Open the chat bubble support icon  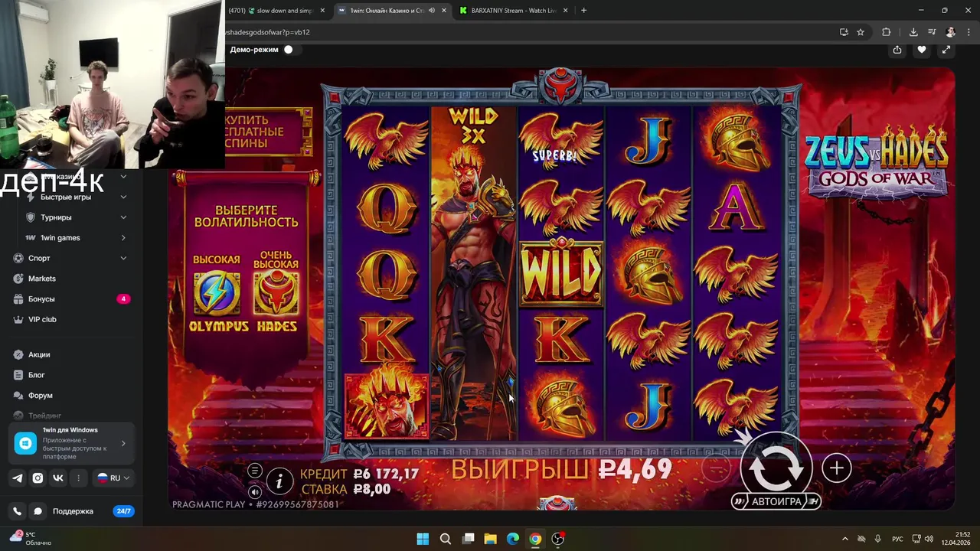click(x=37, y=511)
